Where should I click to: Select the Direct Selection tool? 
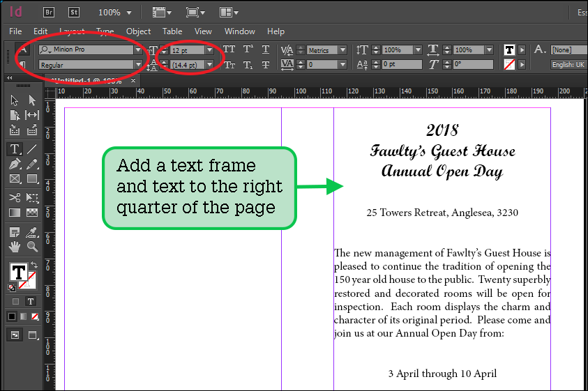coord(32,100)
